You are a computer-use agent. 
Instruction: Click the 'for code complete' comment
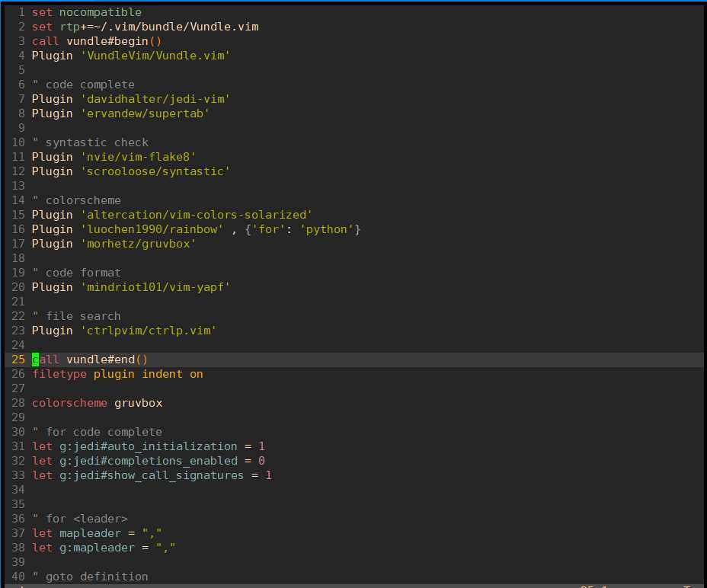click(97, 432)
